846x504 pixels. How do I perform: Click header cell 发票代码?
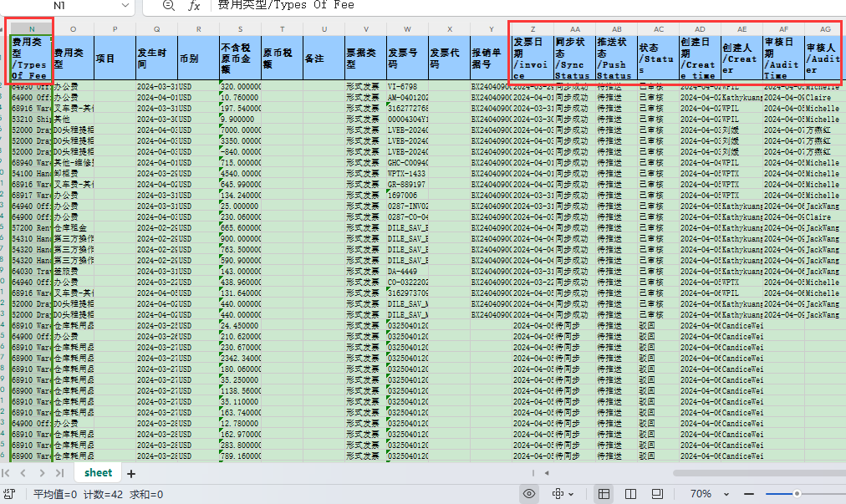pyautogui.click(x=450, y=59)
